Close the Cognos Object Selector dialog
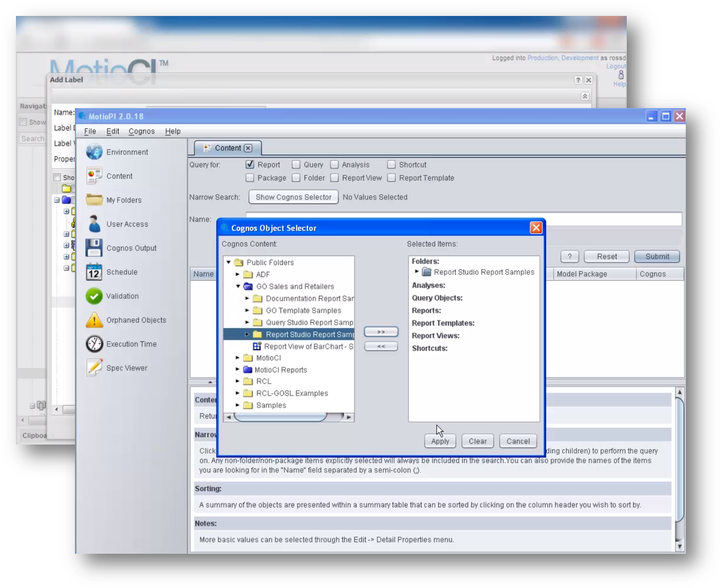Screen dimensions: 720x588 click(536, 227)
